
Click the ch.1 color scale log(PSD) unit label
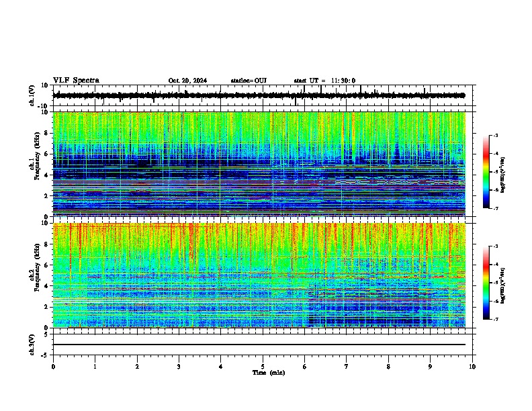[x=503, y=175]
